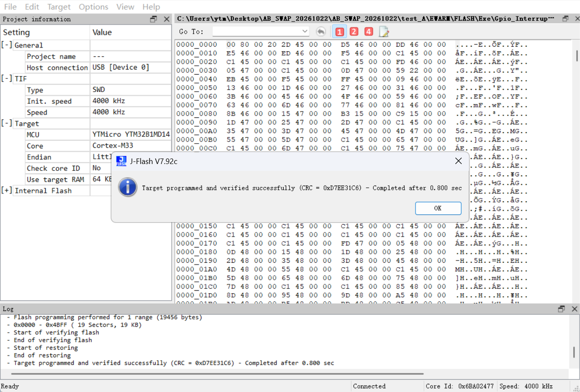Image resolution: width=580 pixels, height=392 pixels.
Task: Click OK in the J-Flash dialog
Action: click(438, 208)
